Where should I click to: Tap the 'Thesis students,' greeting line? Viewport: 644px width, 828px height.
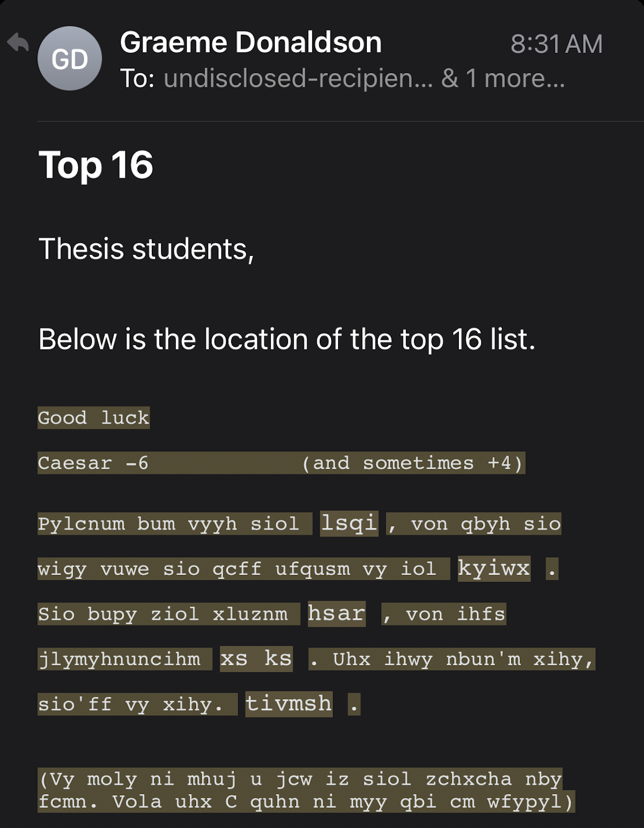(x=146, y=250)
